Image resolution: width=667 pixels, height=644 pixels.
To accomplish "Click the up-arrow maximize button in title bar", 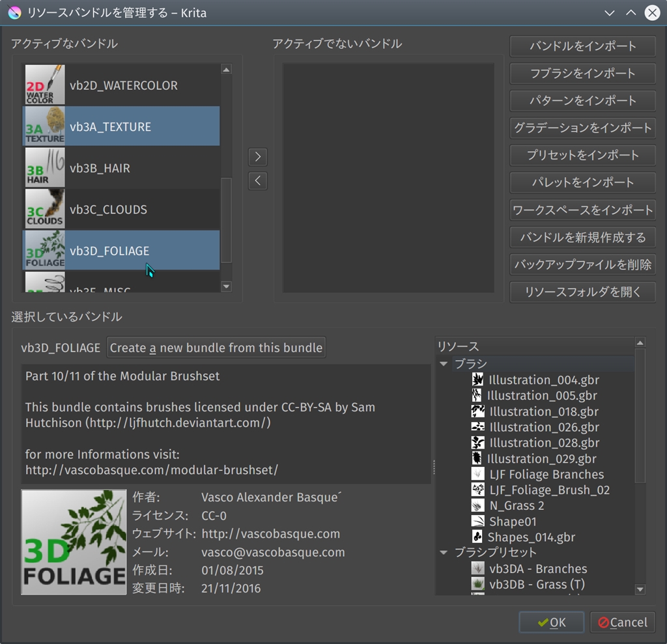I will 631,13.
